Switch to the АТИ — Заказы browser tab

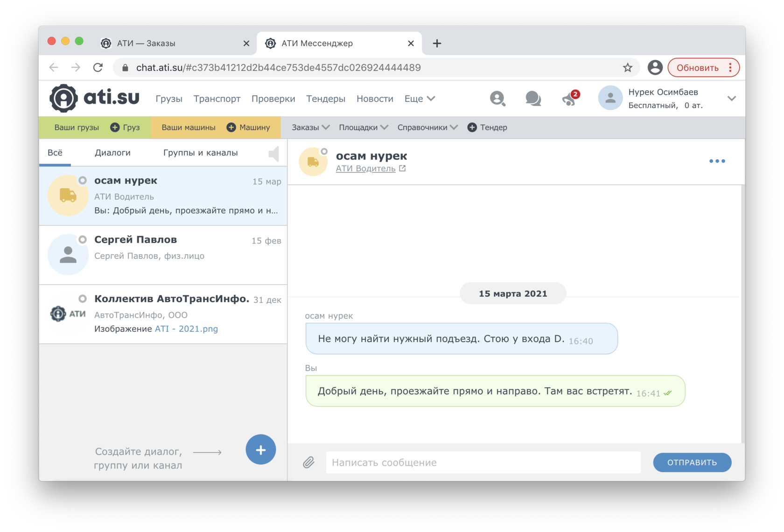pos(175,43)
